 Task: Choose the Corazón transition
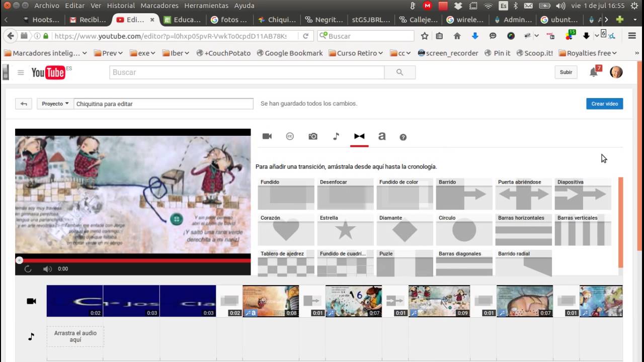click(x=286, y=230)
